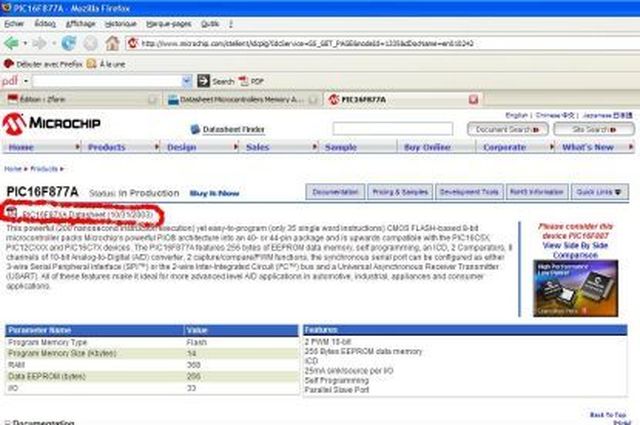Screen dimensions: 640x425
Task: Close the Édition tab
Action: 152,99
